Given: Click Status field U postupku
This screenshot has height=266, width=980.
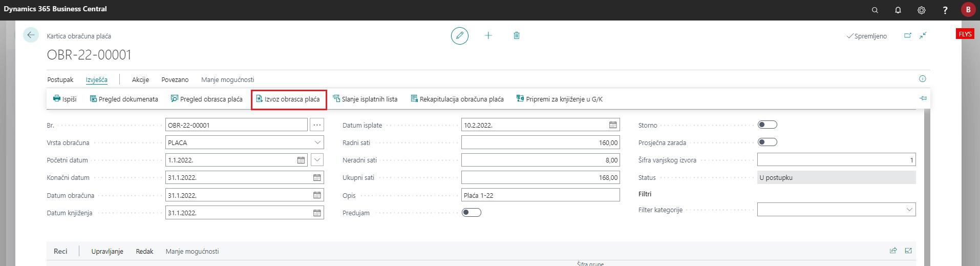Looking at the screenshot, I should [x=836, y=177].
